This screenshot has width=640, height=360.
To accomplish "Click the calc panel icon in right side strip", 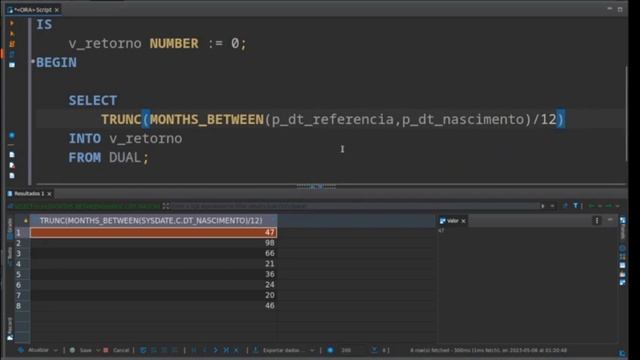I will coord(623,257).
